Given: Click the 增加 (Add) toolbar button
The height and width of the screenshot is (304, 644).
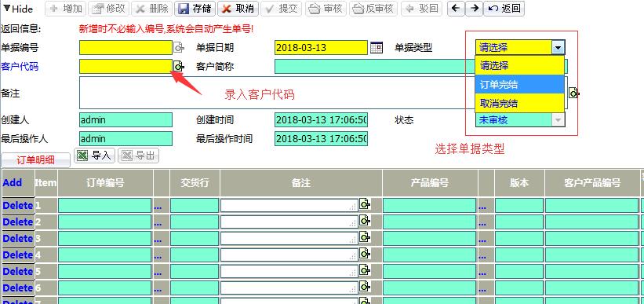Looking at the screenshot, I should click(66, 9).
